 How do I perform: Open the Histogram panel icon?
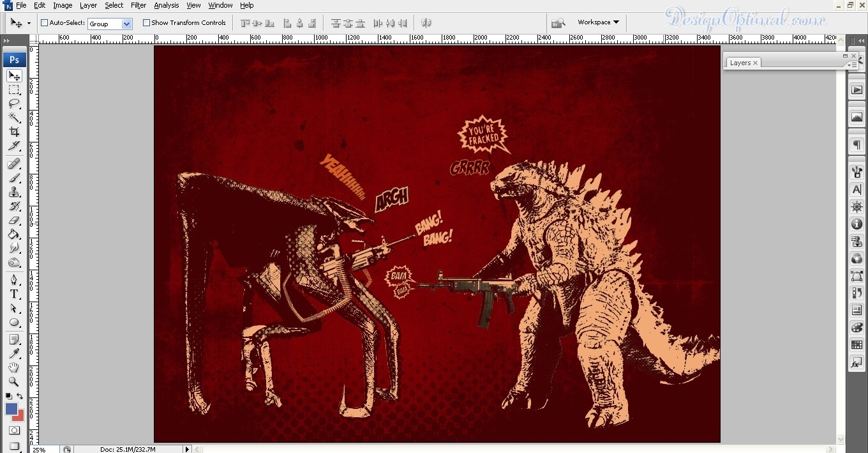pos(857,118)
